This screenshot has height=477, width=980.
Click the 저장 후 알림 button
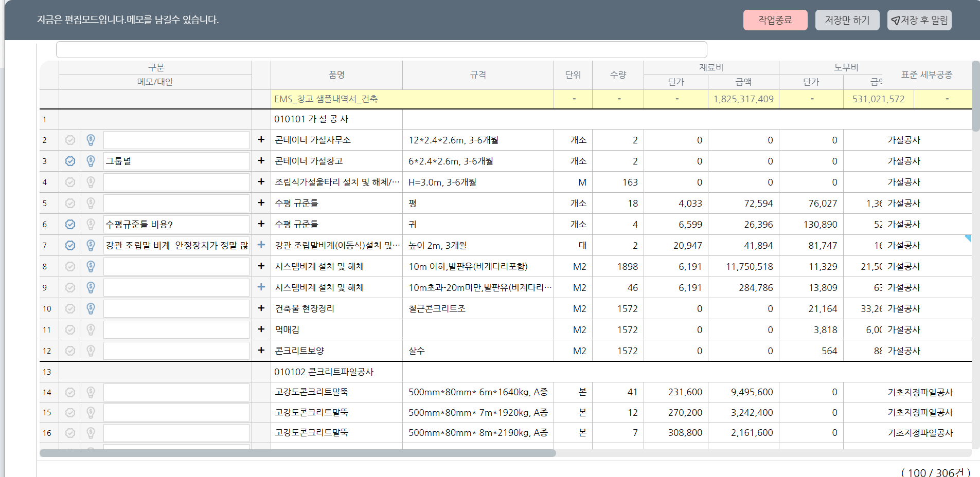(x=919, y=20)
